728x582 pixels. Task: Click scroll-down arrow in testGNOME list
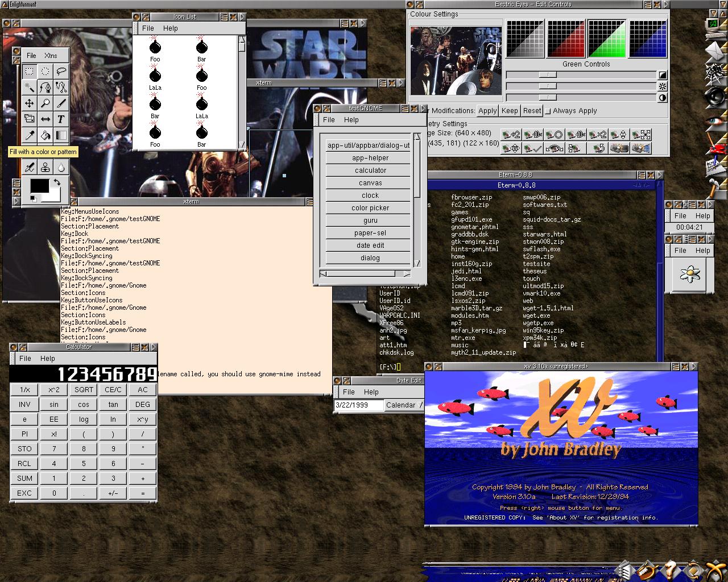417,264
